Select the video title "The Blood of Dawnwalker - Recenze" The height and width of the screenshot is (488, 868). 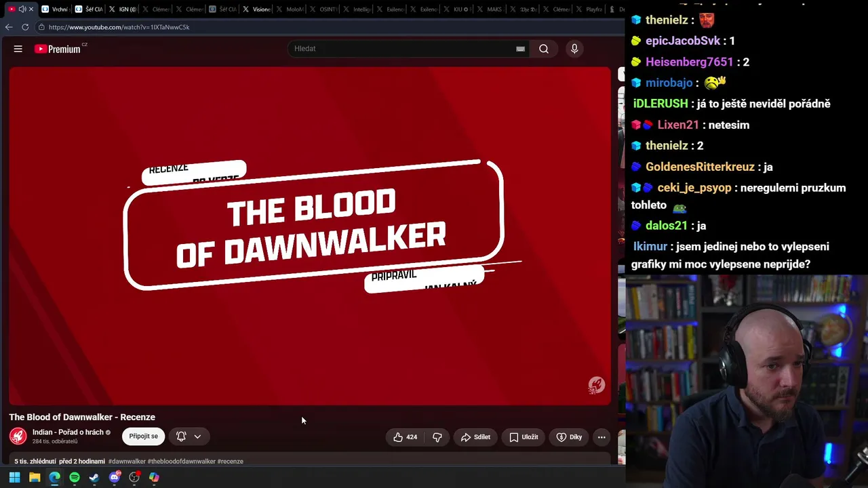point(82,418)
